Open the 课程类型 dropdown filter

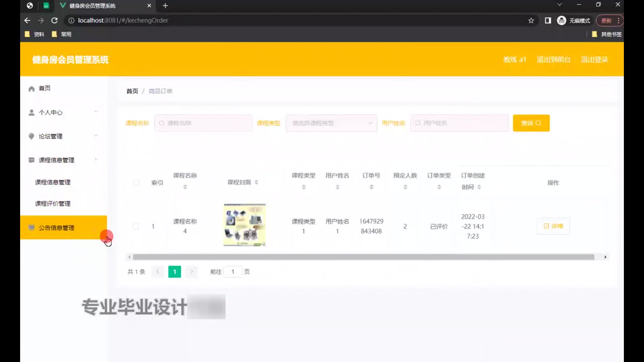click(x=331, y=123)
